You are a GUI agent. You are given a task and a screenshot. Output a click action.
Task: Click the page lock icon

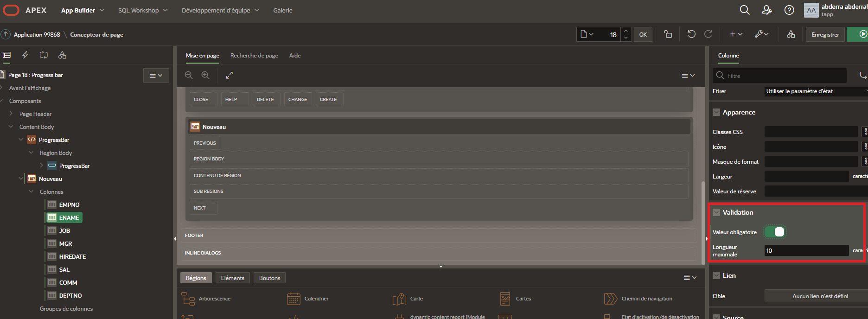[x=668, y=34]
